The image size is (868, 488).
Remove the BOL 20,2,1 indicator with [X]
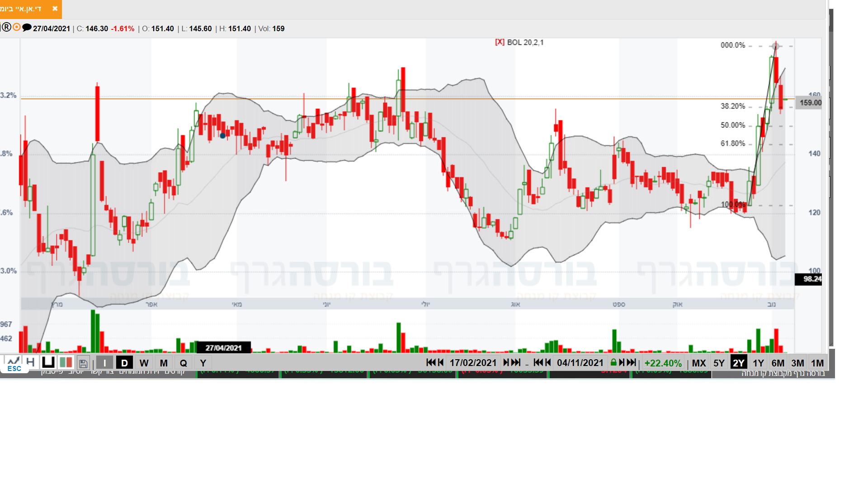pyautogui.click(x=500, y=42)
